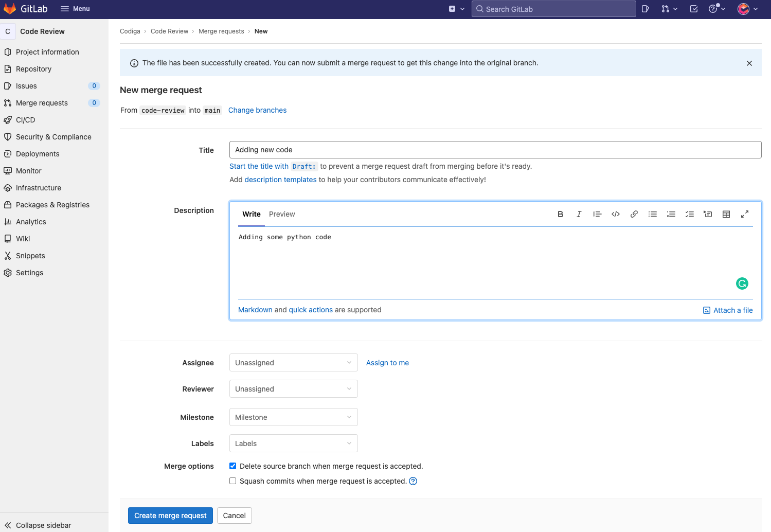Switch to the Preview tab

tap(282, 214)
